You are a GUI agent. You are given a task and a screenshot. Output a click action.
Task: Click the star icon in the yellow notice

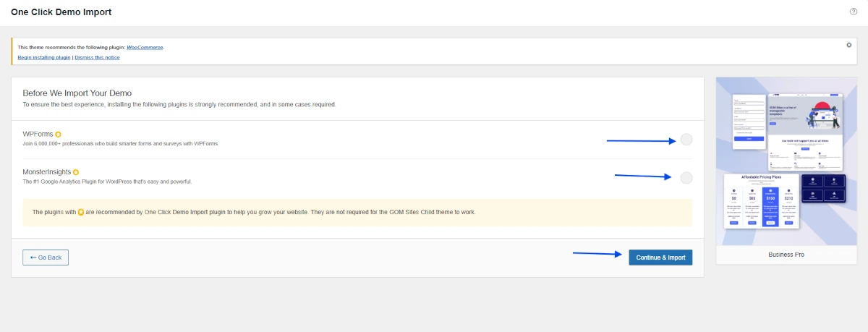point(81,213)
